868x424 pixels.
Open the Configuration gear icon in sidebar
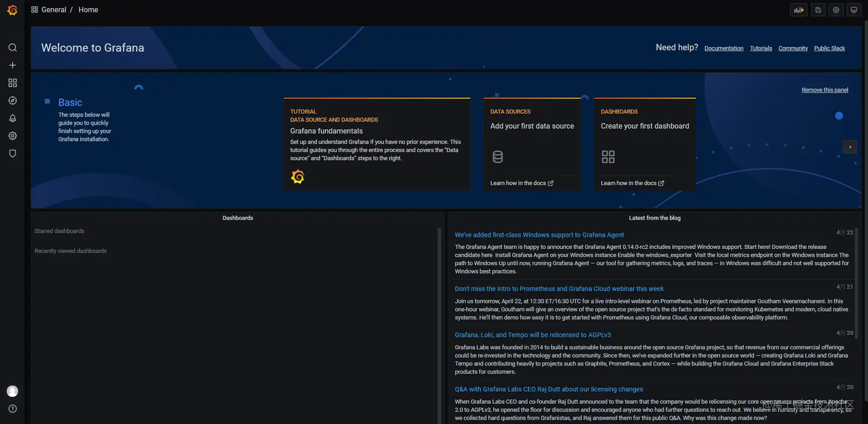tap(12, 136)
